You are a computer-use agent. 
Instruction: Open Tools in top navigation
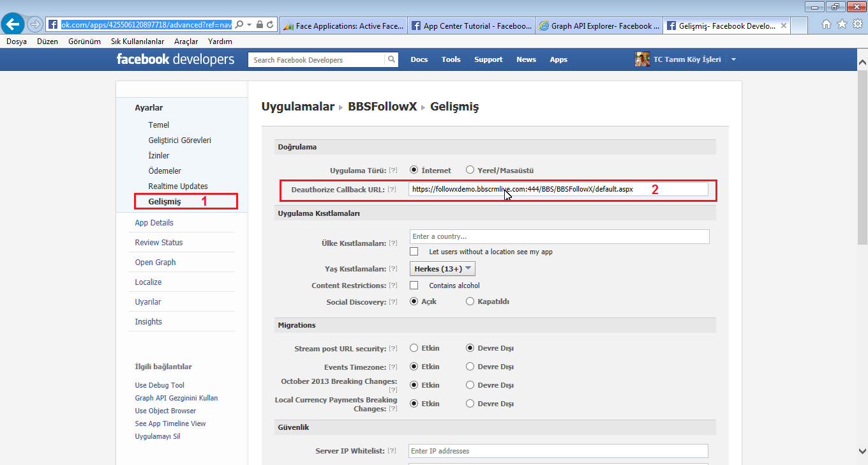451,59
